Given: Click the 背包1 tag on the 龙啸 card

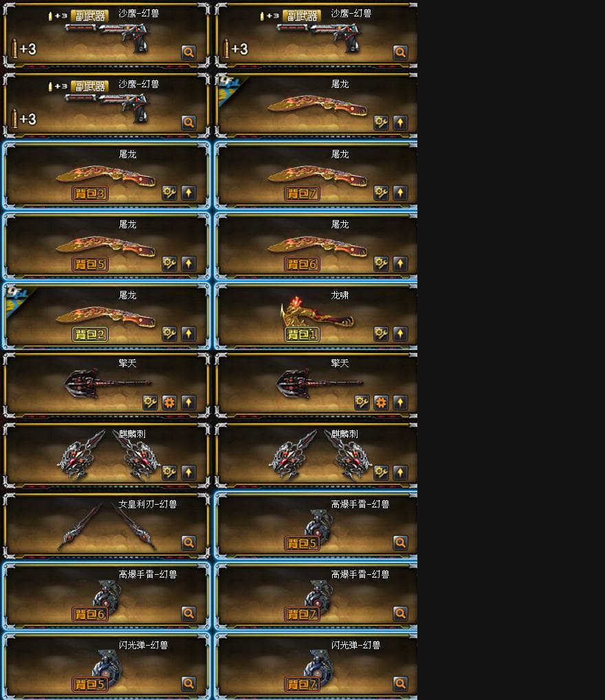Looking at the screenshot, I should pos(302,334).
